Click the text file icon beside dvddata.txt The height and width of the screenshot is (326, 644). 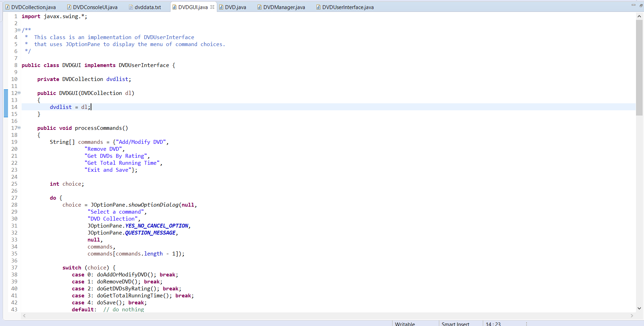pos(131,7)
